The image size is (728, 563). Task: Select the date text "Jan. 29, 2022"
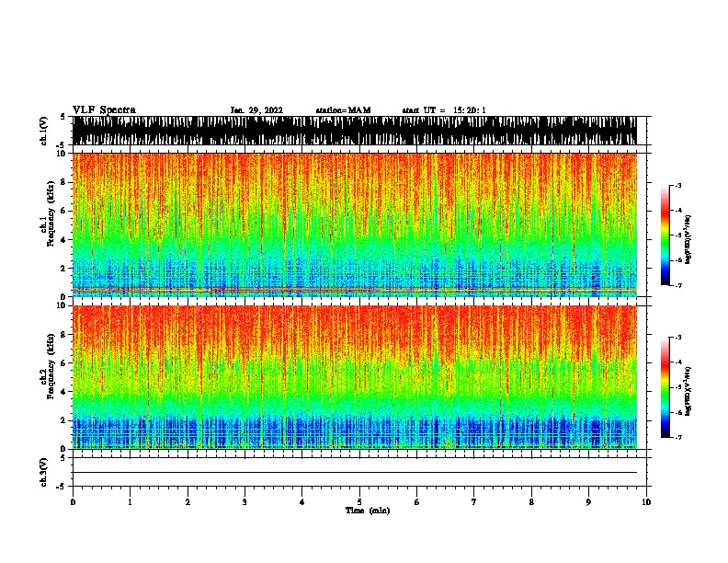pos(256,110)
